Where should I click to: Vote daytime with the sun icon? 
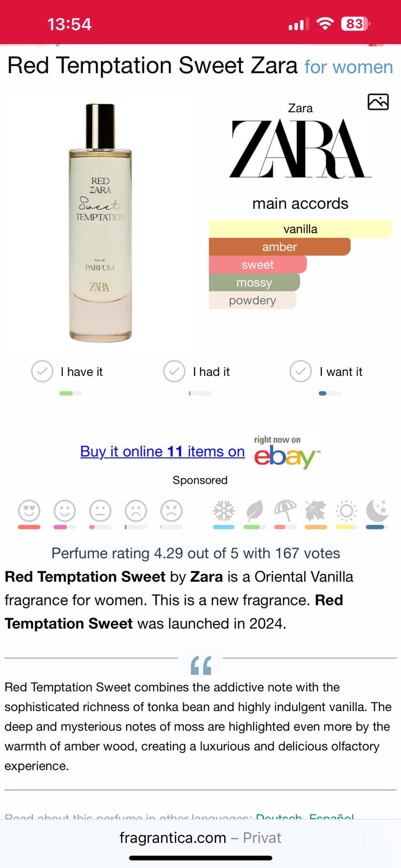point(346,510)
